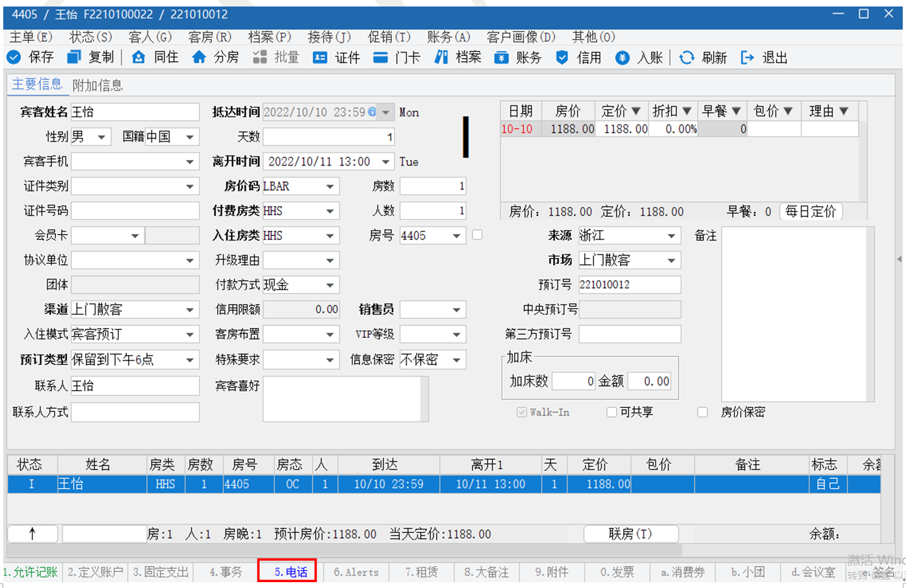
Task: Open the 付款方式 现金 dropdown
Action: [x=330, y=285]
